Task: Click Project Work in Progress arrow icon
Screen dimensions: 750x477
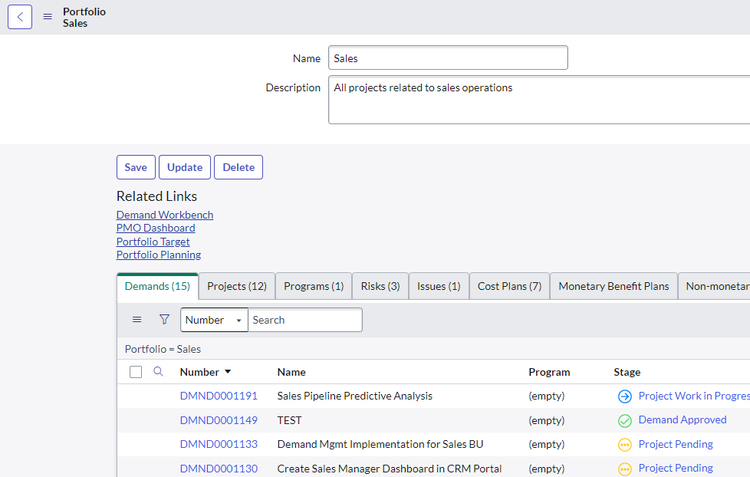Action: coord(625,396)
